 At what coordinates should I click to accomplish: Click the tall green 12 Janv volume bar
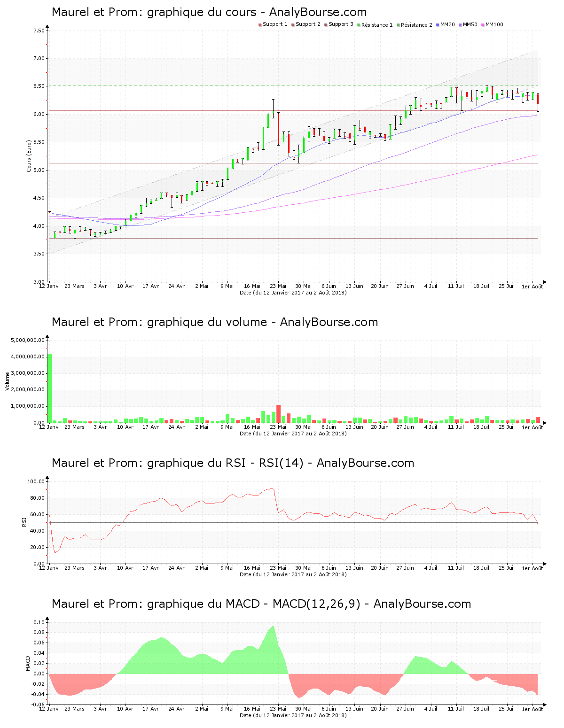(49, 388)
